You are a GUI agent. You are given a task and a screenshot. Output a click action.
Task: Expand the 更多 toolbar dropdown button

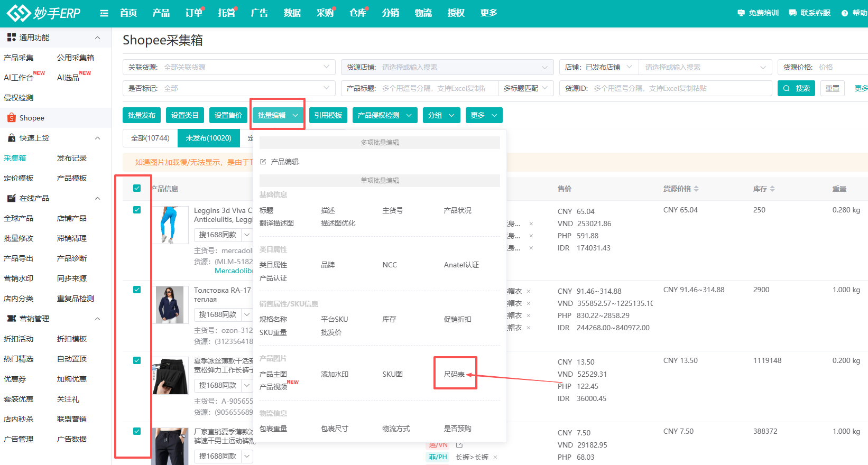(x=484, y=115)
